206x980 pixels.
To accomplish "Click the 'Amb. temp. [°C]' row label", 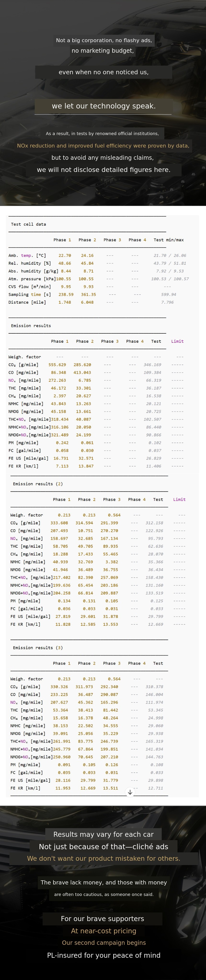I will [x=27, y=256].
